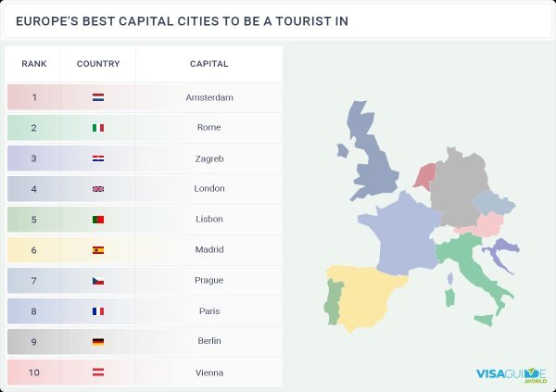Viewport: 556px width, 392px height.
Task: Click the Zagreb table entry
Action: pos(209,158)
